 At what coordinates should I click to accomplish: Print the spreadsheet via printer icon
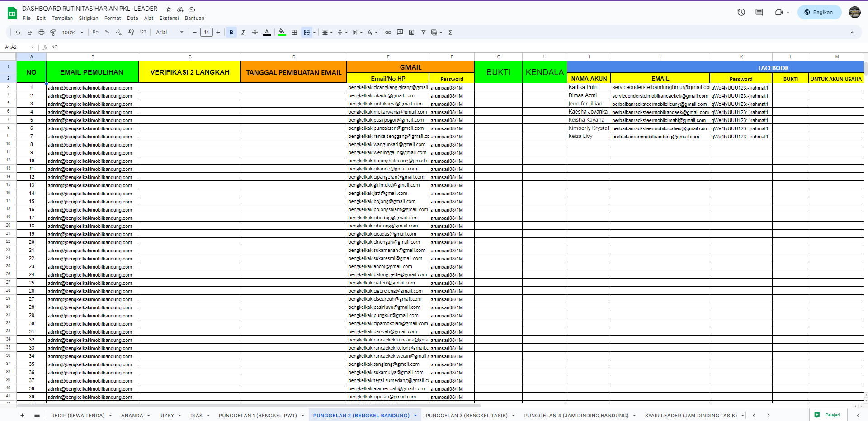coord(42,33)
